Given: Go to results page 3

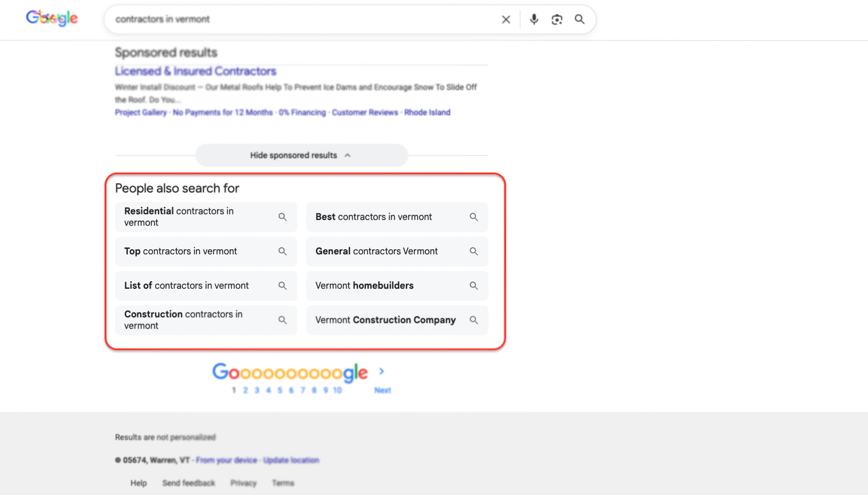Looking at the screenshot, I should [x=257, y=390].
